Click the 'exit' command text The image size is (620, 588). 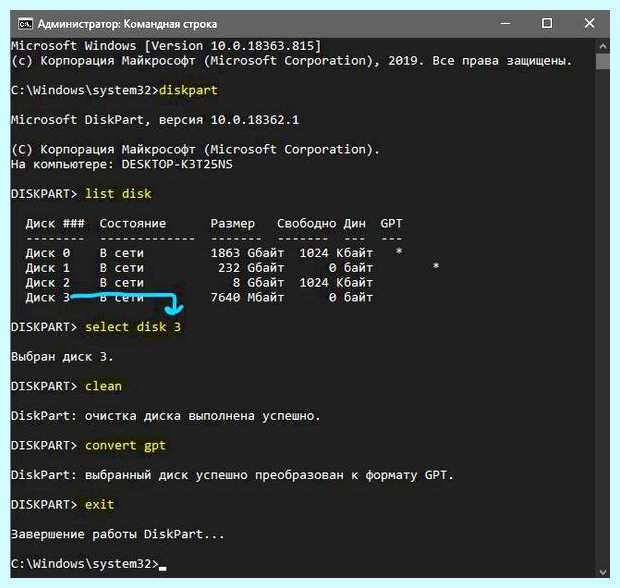[x=99, y=505]
